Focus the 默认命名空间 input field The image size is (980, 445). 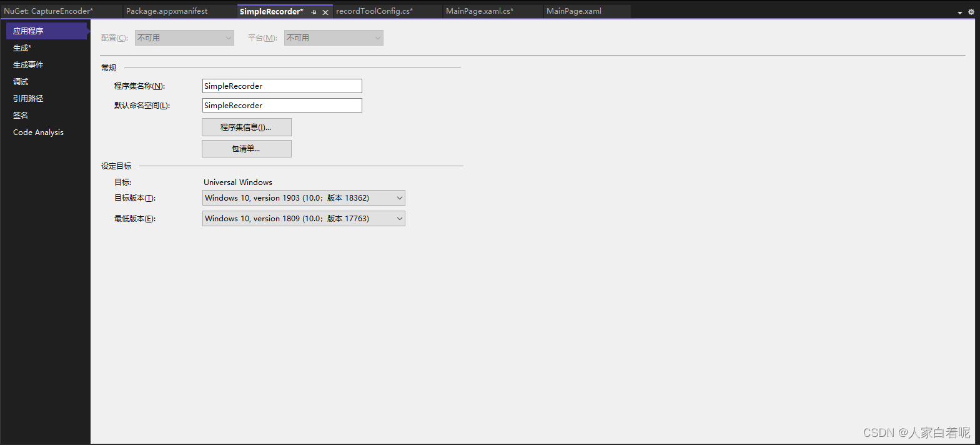(x=282, y=106)
